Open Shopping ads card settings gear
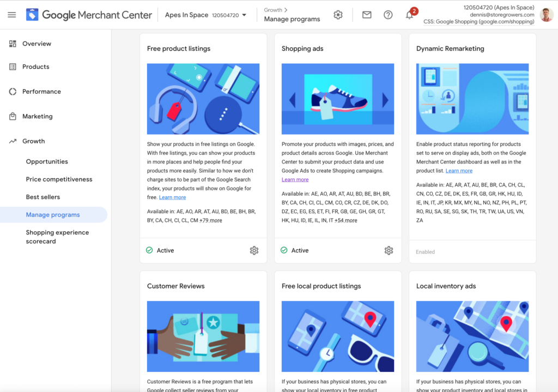The height and width of the screenshot is (392, 558). [x=389, y=250]
